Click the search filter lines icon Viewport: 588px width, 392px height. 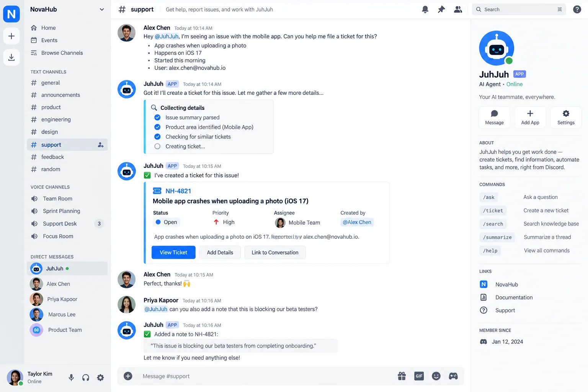(x=560, y=10)
